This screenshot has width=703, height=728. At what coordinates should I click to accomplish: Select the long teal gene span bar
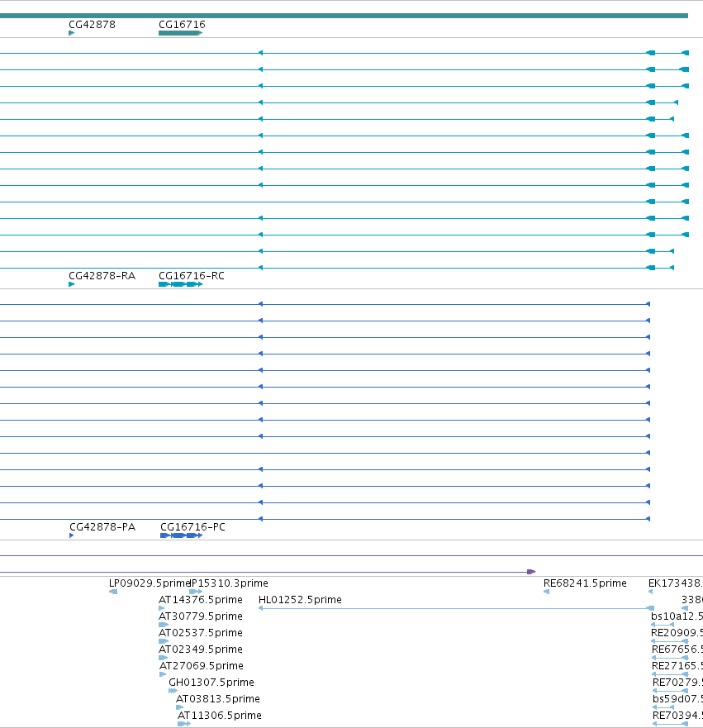344,16
